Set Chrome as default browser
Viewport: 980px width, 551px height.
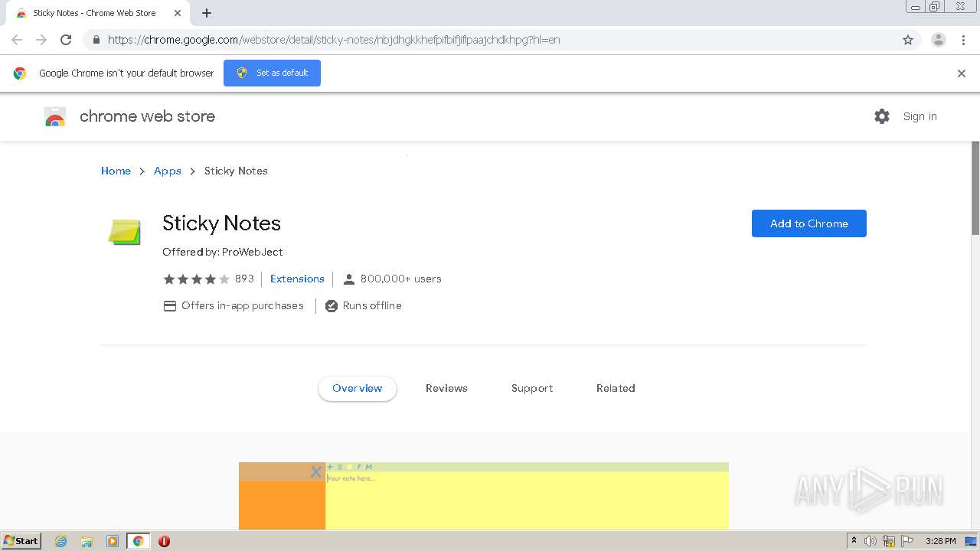(x=272, y=73)
